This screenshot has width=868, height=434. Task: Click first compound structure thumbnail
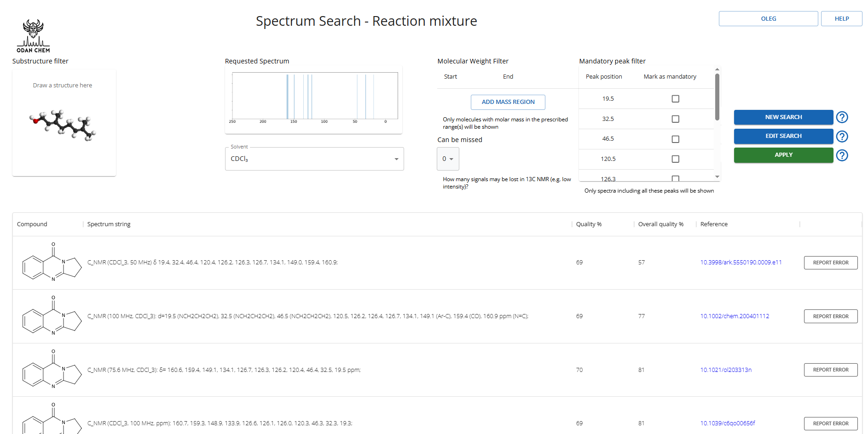click(x=52, y=263)
